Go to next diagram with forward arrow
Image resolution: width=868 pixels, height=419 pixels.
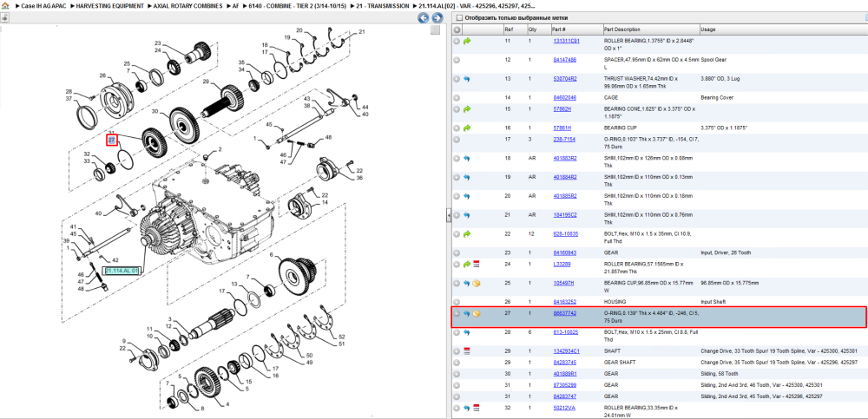(x=437, y=17)
